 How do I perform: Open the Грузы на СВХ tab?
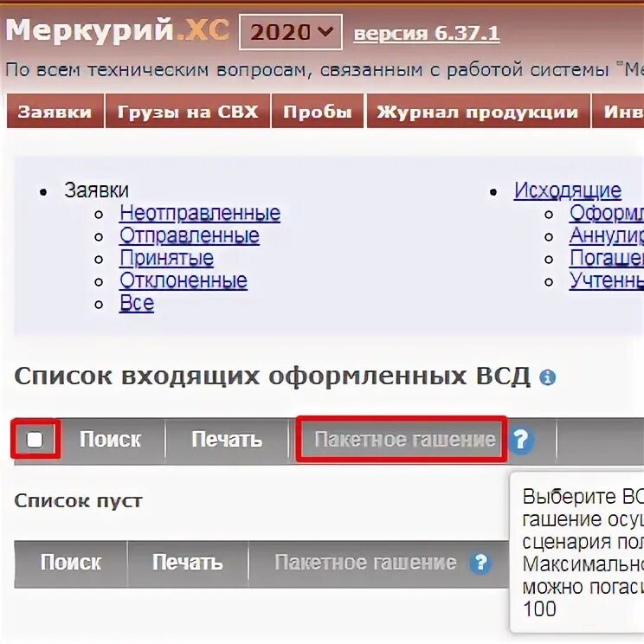188,112
